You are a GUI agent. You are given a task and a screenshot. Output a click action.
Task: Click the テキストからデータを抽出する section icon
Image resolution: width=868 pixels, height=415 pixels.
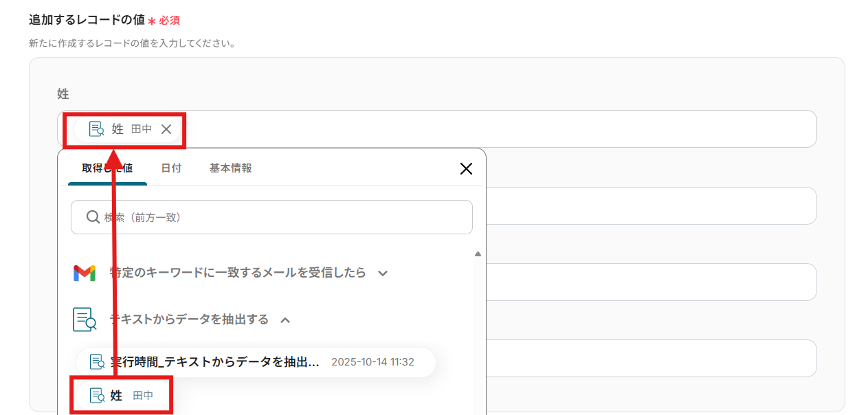[x=85, y=319]
